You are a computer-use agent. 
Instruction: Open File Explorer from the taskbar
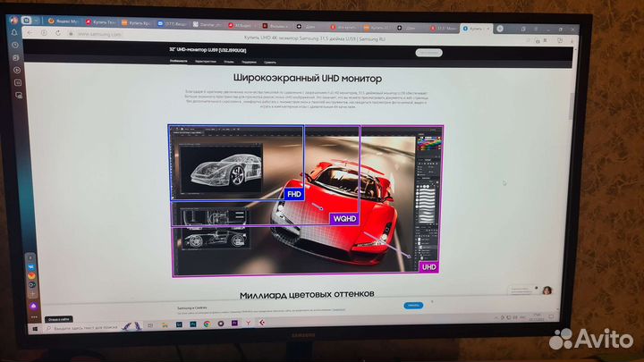pyautogui.click(x=165, y=325)
